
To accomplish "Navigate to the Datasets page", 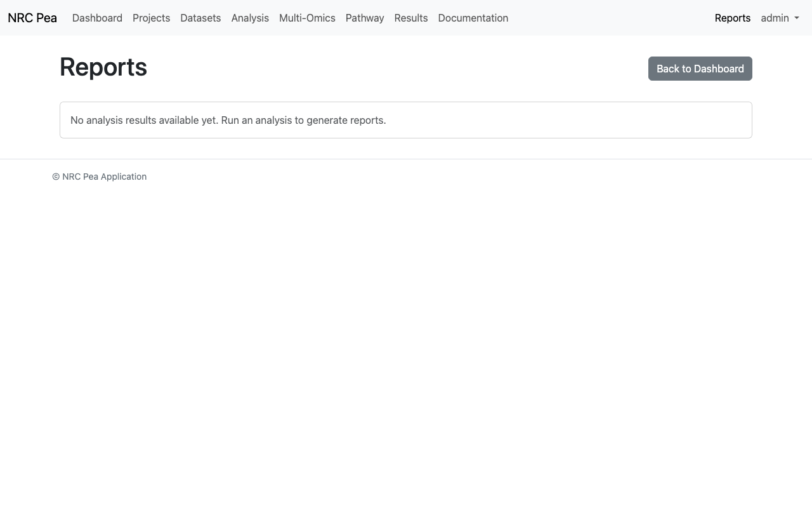I will pyautogui.click(x=200, y=18).
